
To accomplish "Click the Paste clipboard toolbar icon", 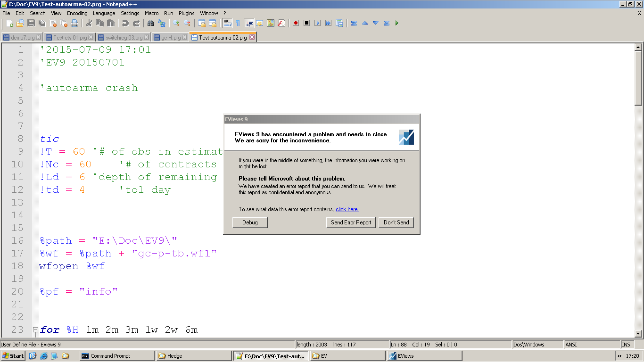I will [111, 23].
